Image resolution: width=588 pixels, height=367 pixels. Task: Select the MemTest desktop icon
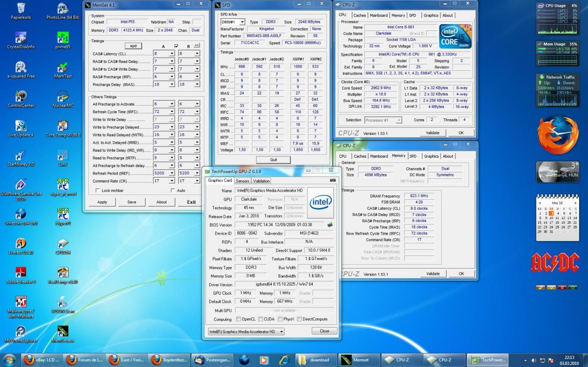(x=63, y=70)
